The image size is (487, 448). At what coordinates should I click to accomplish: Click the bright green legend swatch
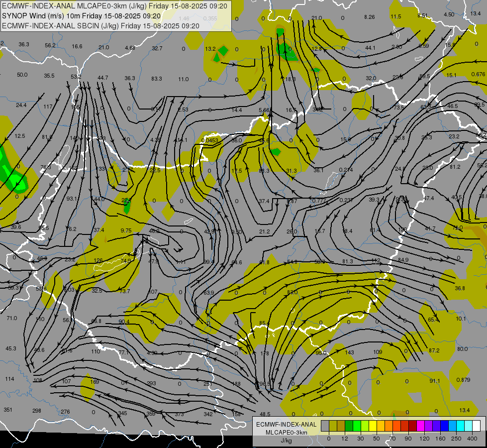(357, 426)
